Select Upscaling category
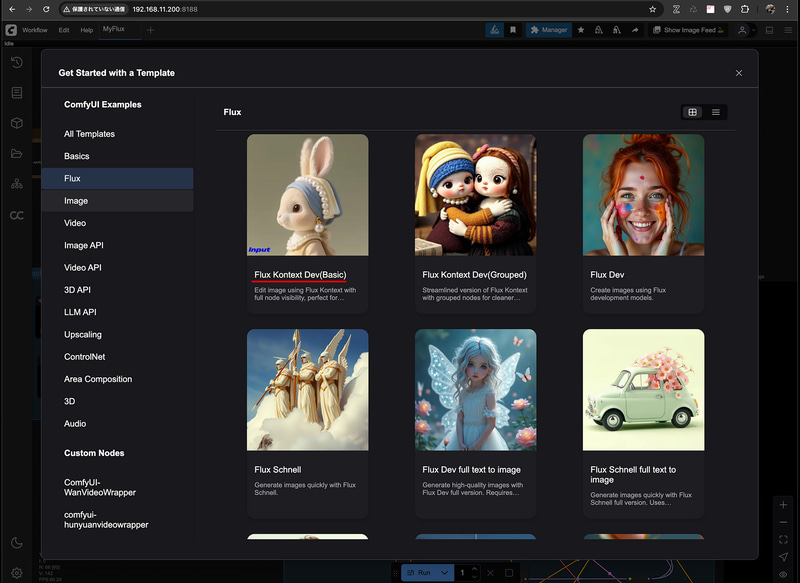The height and width of the screenshot is (583, 800). [x=117, y=335]
